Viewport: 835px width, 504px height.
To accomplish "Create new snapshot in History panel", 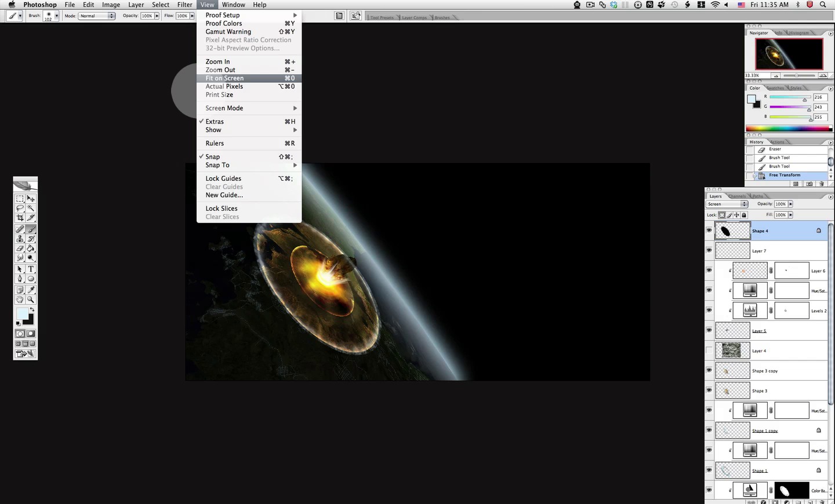I will [x=809, y=184].
